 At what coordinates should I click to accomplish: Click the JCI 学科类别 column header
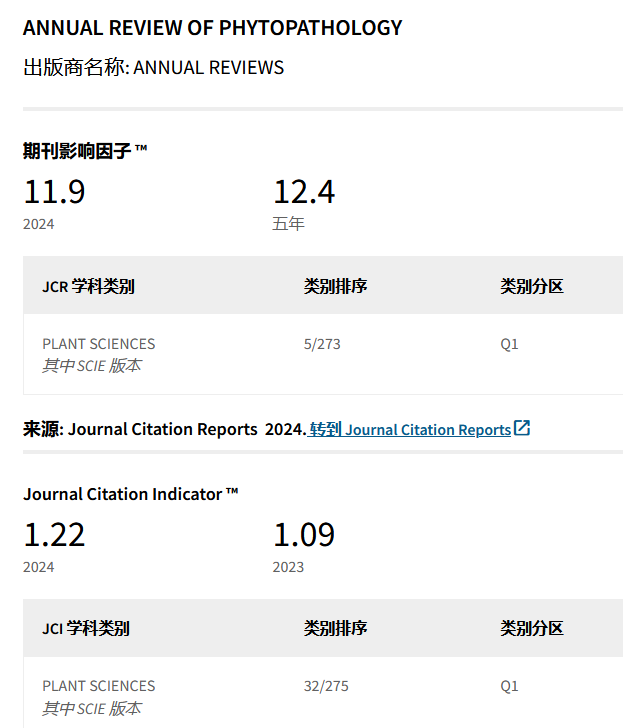(x=86, y=629)
